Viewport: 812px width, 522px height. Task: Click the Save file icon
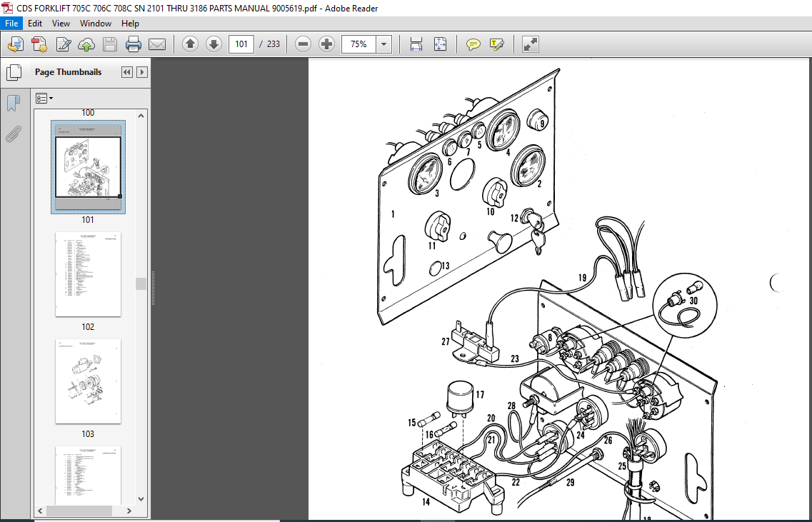(110, 44)
